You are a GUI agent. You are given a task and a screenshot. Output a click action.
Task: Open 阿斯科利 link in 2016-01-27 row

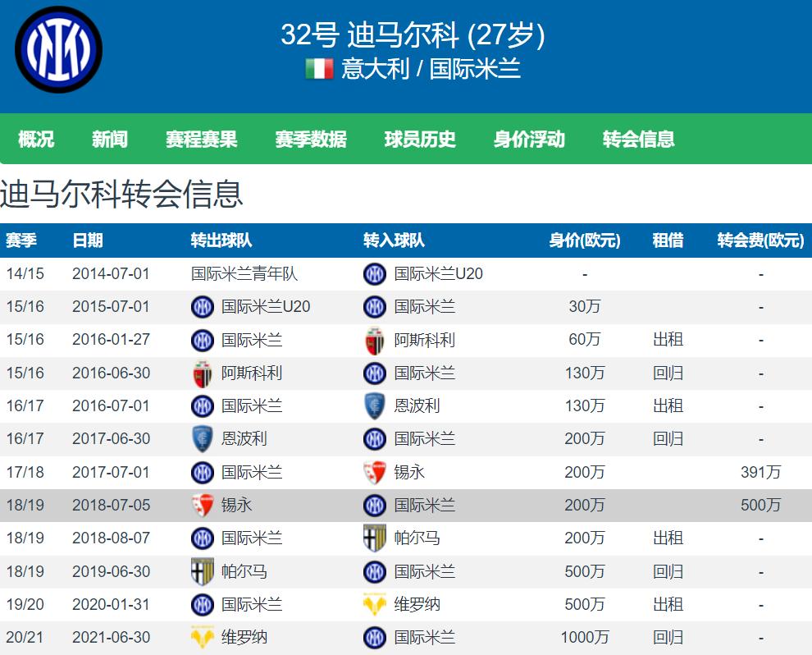(424, 340)
